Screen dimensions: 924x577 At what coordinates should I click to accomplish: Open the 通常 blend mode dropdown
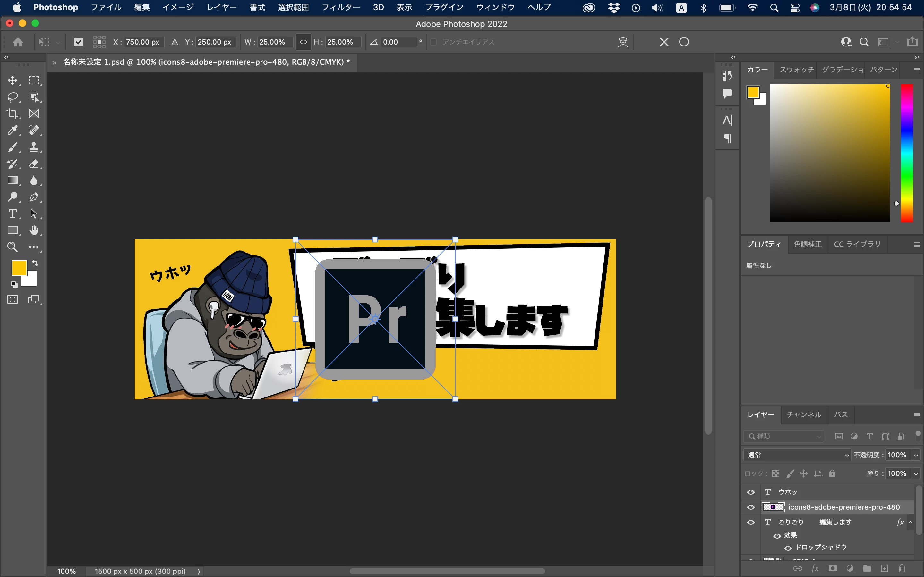pyautogui.click(x=797, y=455)
